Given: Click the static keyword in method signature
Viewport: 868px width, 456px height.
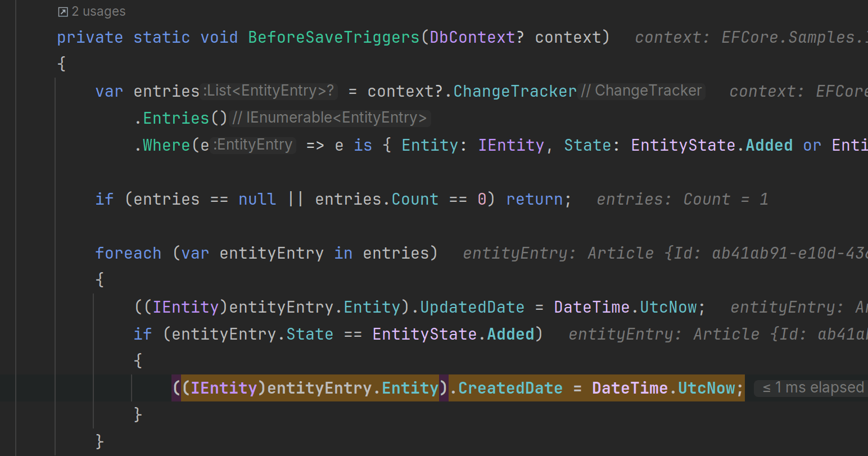Looking at the screenshot, I should pyautogui.click(x=161, y=38).
